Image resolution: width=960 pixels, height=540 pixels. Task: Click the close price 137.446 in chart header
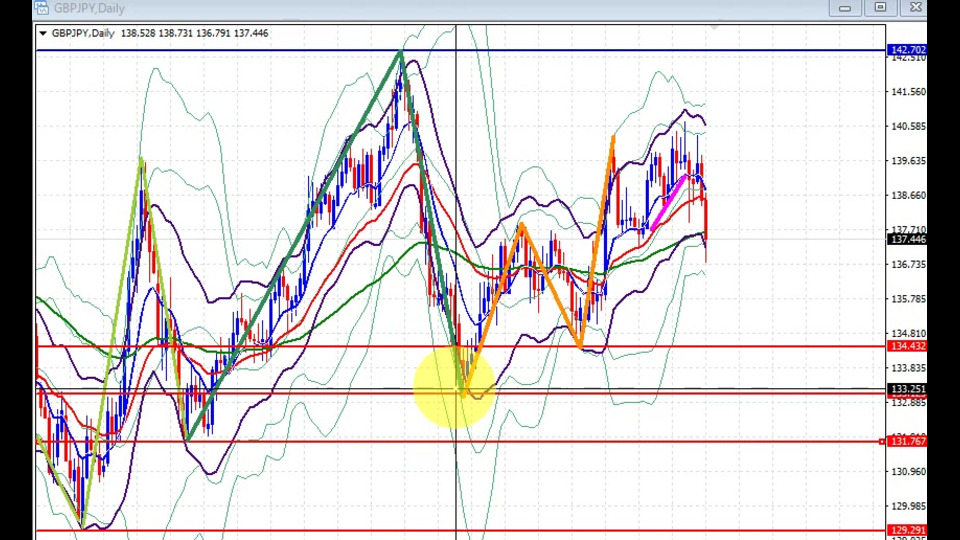point(251,33)
